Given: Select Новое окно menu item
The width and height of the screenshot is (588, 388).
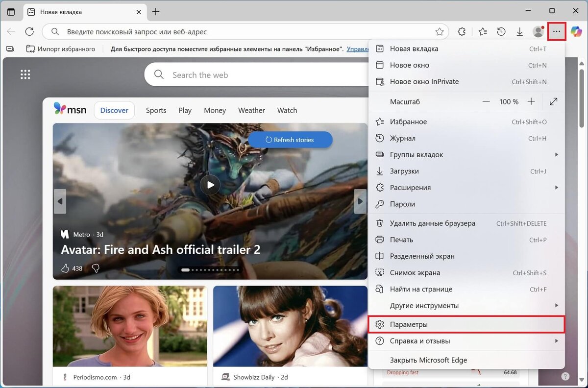Looking at the screenshot, I should coord(466,65).
